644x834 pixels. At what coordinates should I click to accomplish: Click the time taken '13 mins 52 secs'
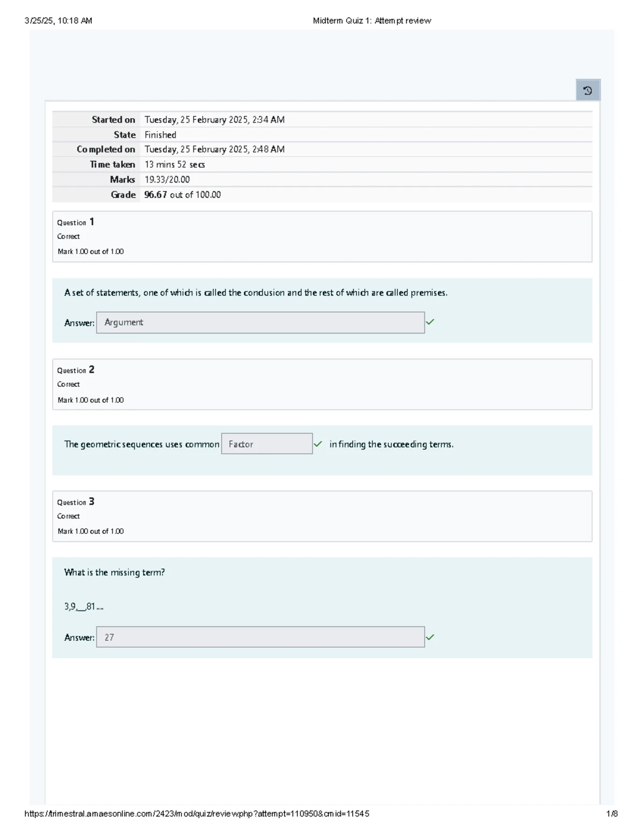tap(174, 165)
